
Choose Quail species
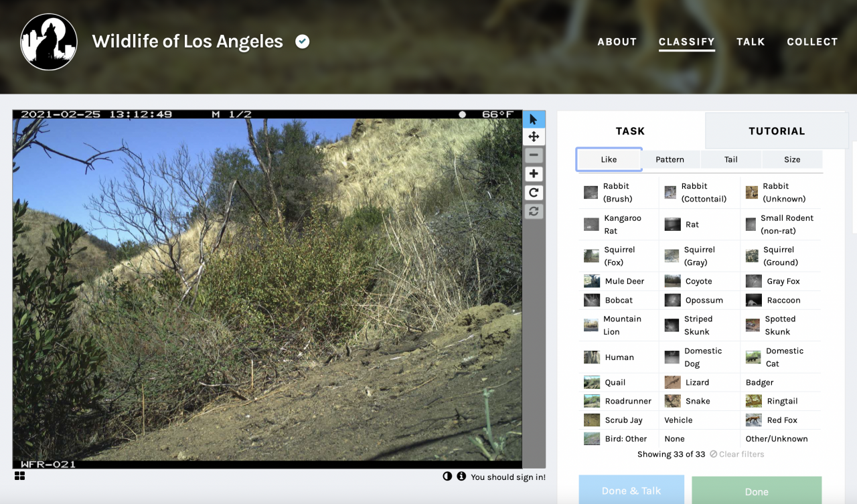[618, 382]
